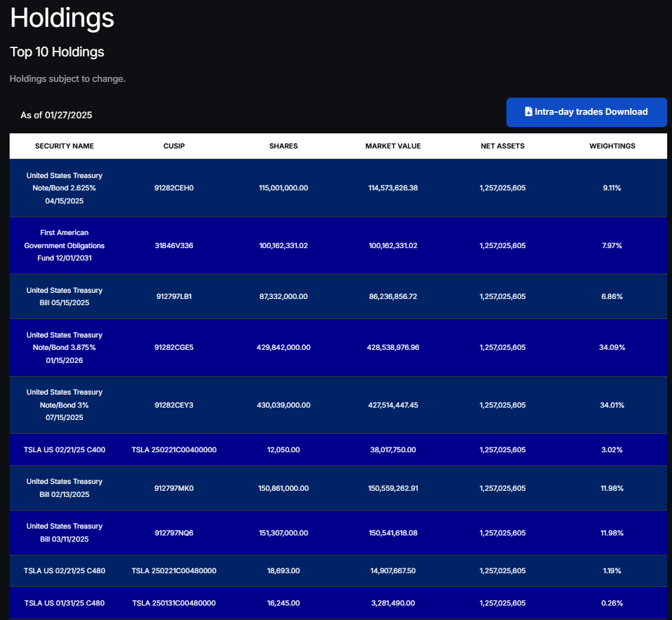672x620 pixels.
Task: Click shares value 16,245.00
Action: [283, 603]
